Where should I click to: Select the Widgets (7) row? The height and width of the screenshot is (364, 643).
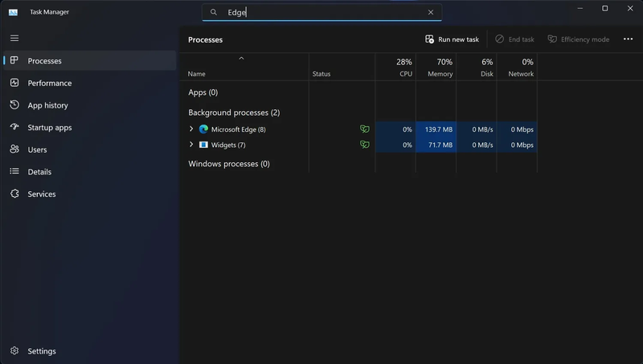(x=358, y=145)
